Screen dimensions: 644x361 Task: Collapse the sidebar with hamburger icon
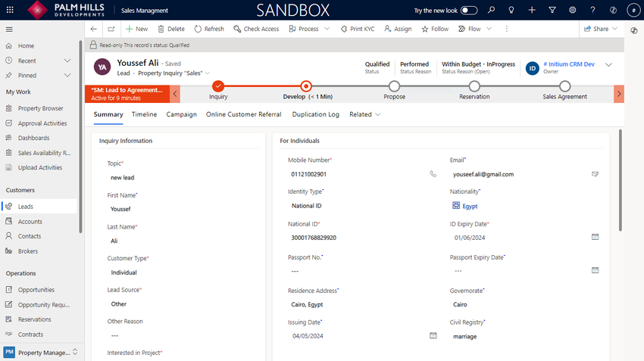(x=9, y=29)
